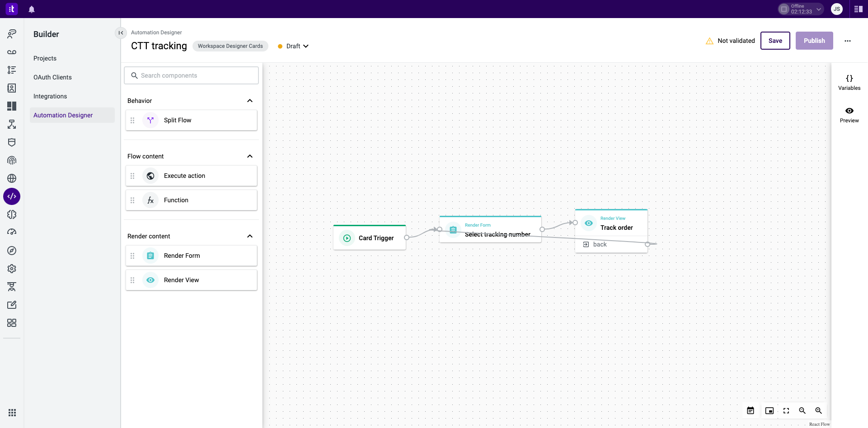Click the Workspace Designer Cards tag
Image resolution: width=868 pixels, height=428 pixels.
[x=230, y=46]
